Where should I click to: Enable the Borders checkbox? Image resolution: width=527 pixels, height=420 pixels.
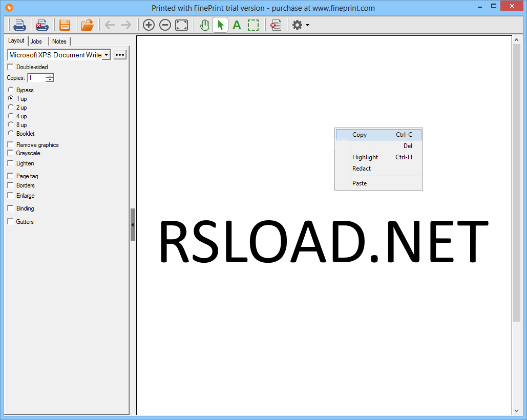10,185
